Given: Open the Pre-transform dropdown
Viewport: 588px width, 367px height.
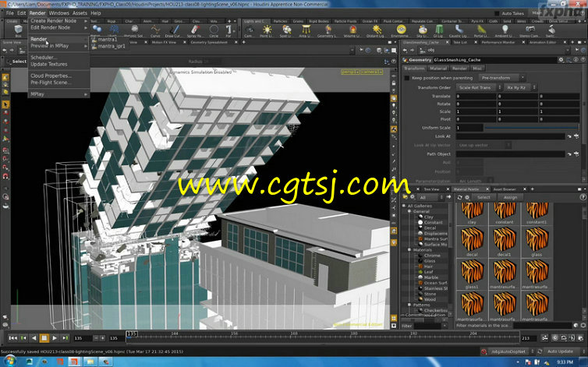Looking at the screenshot, I should click(x=502, y=78).
